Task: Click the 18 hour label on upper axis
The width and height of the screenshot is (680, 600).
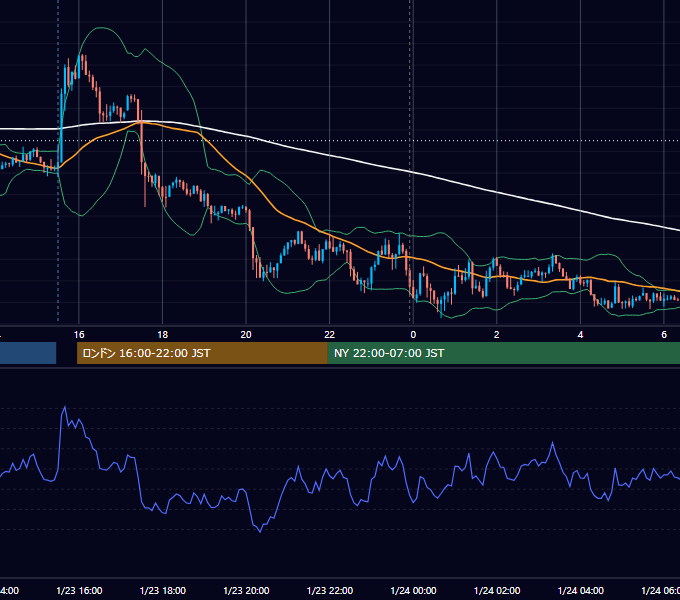Action: point(163,335)
